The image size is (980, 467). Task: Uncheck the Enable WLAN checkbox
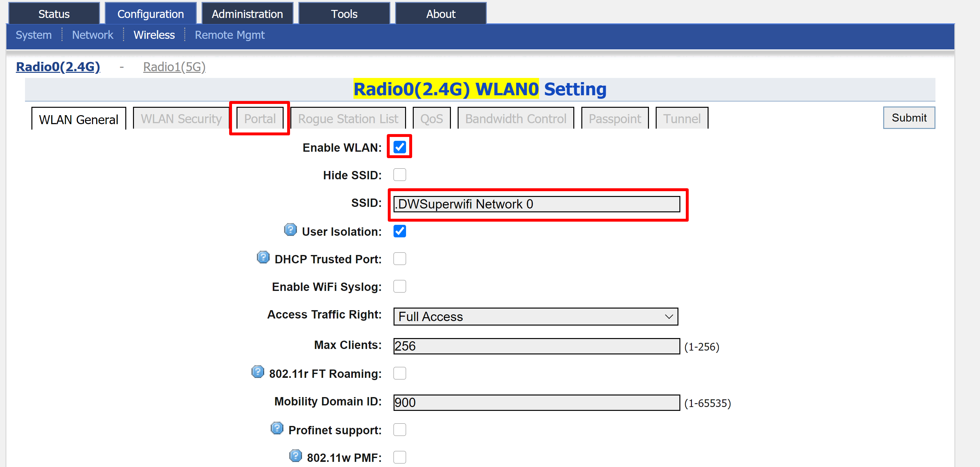(x=399, y=147)
